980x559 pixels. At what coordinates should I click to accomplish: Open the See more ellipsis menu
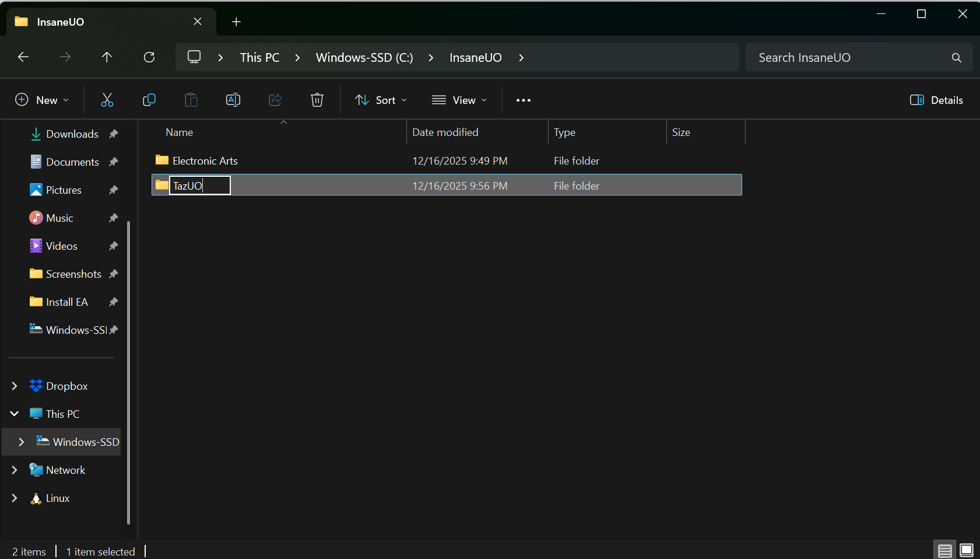pos(523,100)
